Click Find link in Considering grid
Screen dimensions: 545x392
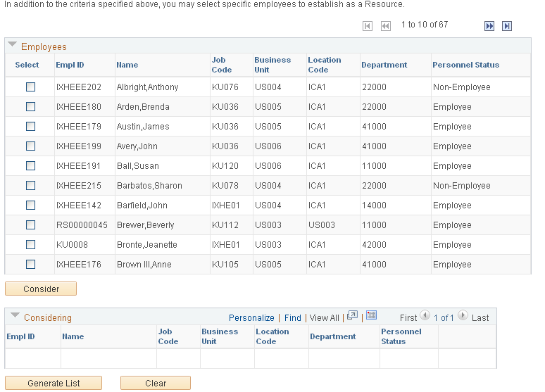click(x=293, y=318)
